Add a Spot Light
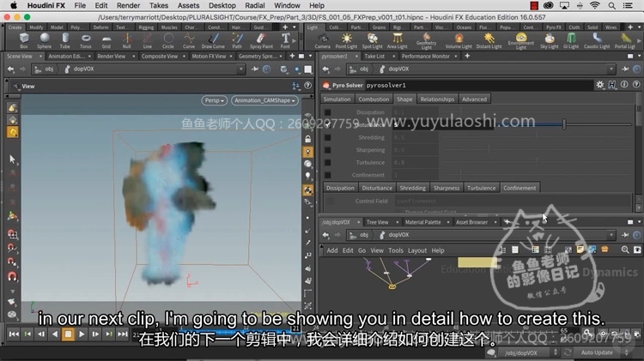 (372, 41)
